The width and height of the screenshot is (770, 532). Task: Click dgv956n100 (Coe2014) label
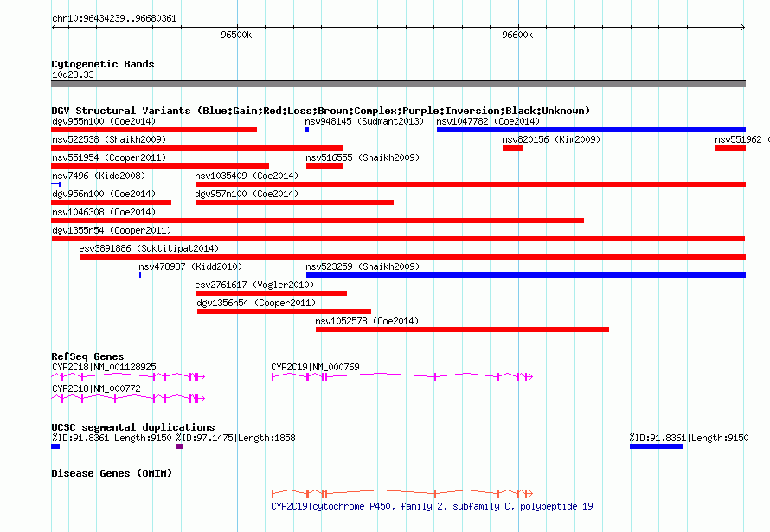(x=104, y=194)
